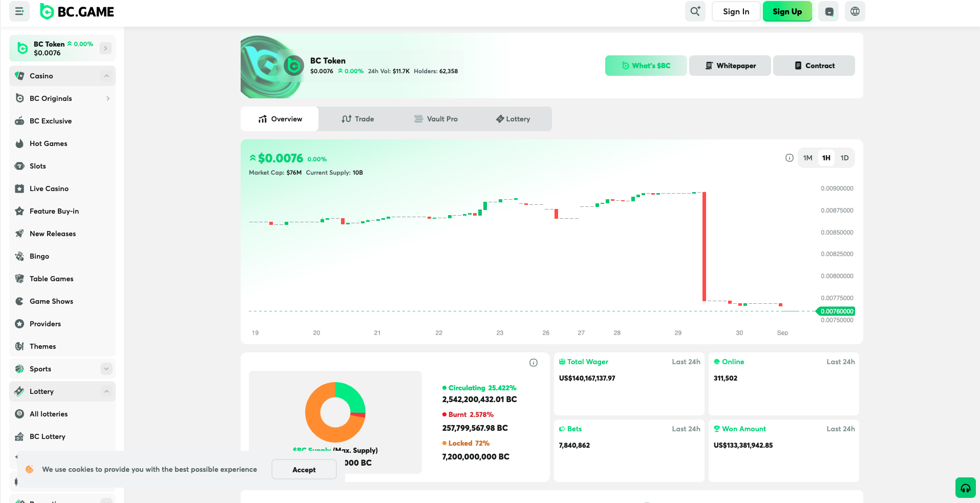The height and width of the screenshot is (503, 980).
Task: Open BC Originals in sidebar
Action: (x=62, y=98)
